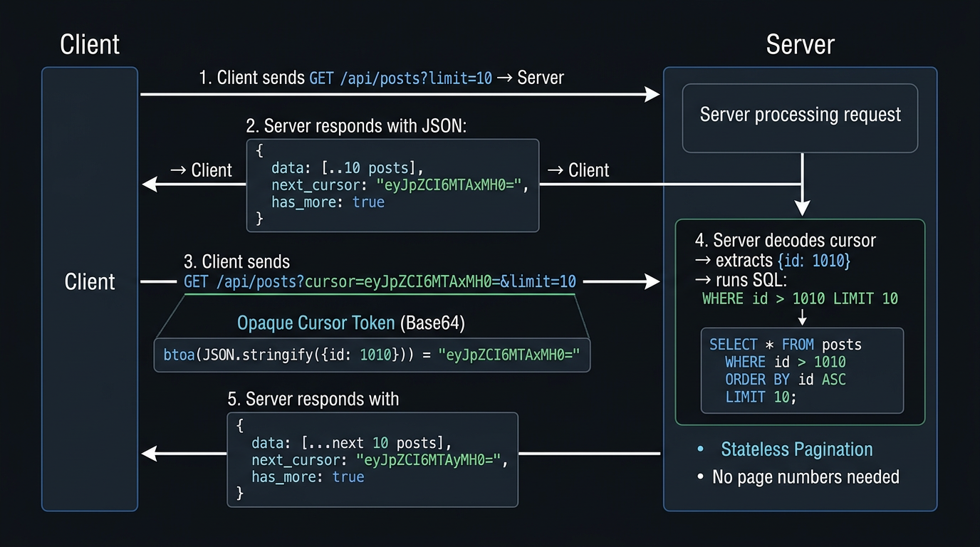The height and width of the screenshot is (547, 980).
Task: Click the arrowhead pointing to Server in step 1
Action: (x=652, y=94)
